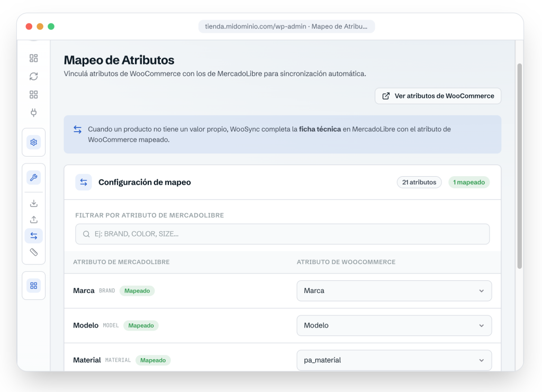The image size is (542, 392).
Task: Click the 21 atributos badge
Action: (419, 183)
